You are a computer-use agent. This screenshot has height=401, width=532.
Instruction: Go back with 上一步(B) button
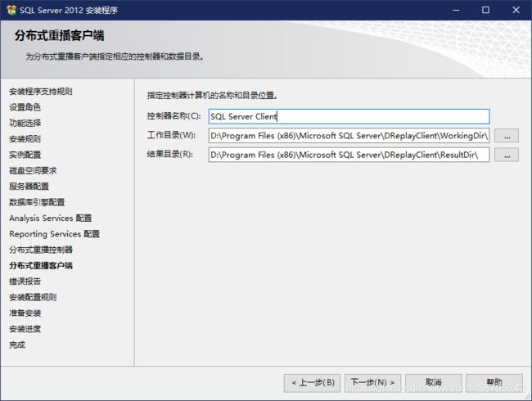[x=312, y=383]
